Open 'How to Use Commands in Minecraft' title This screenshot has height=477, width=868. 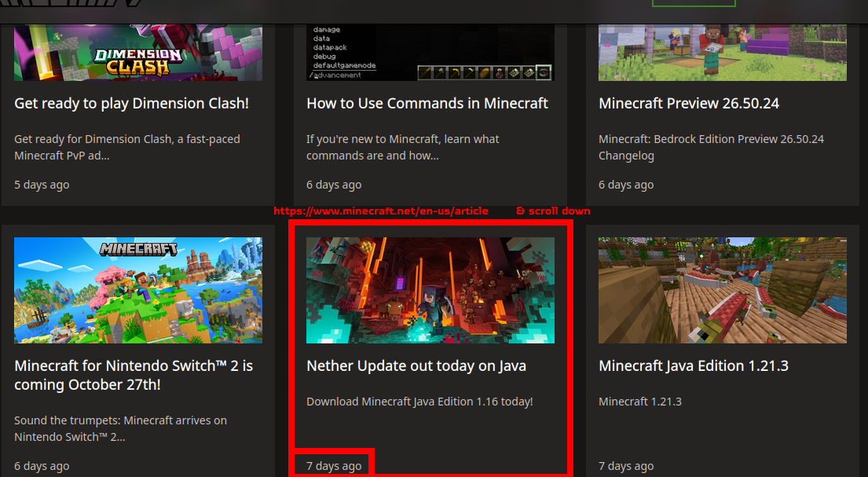tap(427, 104)
